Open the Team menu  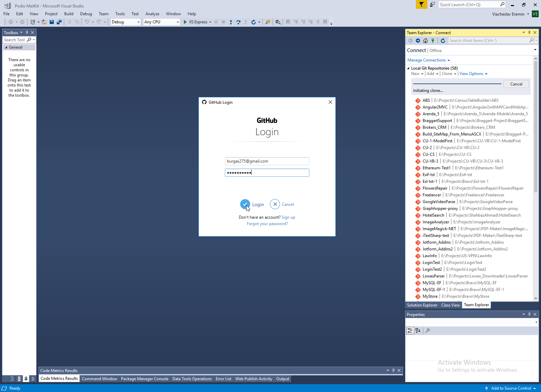click(x=103, y=14)
